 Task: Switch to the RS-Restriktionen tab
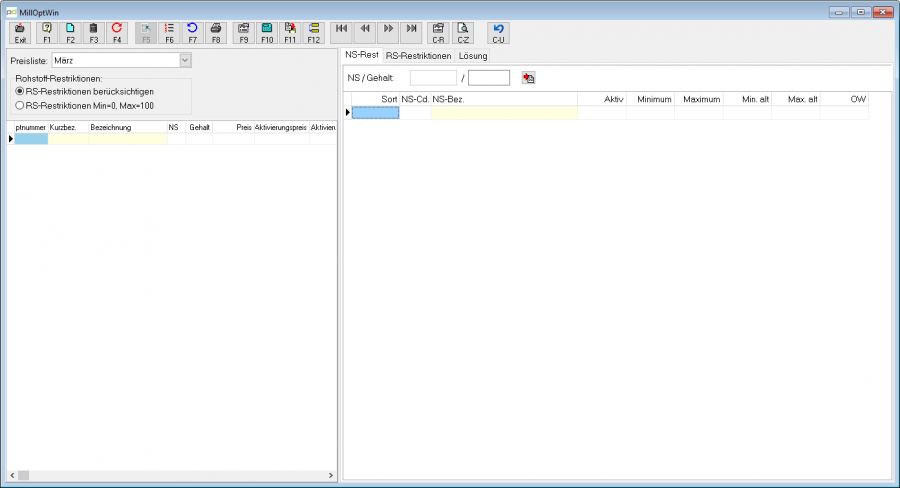[418, 56]
